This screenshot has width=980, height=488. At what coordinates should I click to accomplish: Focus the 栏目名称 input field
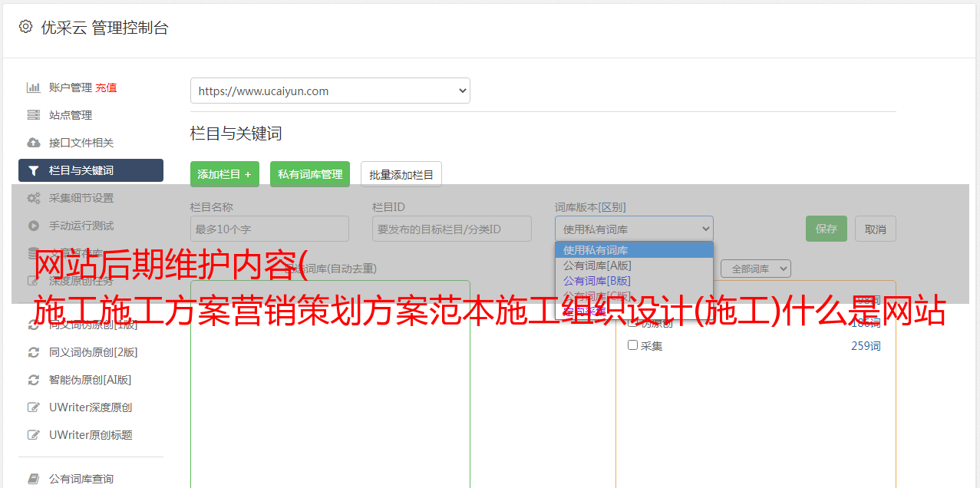269,229
